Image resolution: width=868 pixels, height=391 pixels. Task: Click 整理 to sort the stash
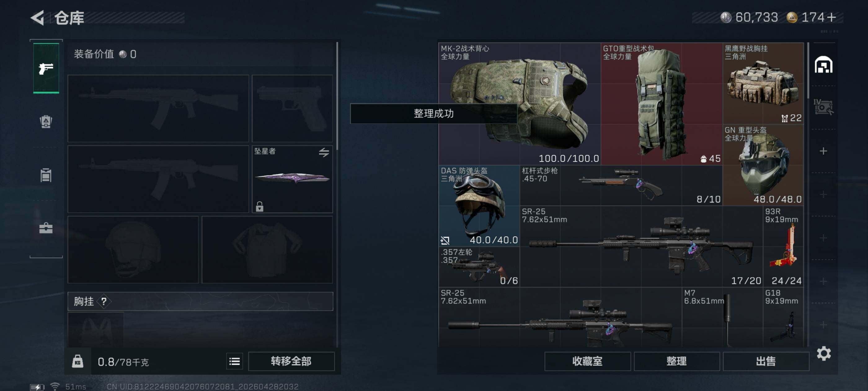677,361
